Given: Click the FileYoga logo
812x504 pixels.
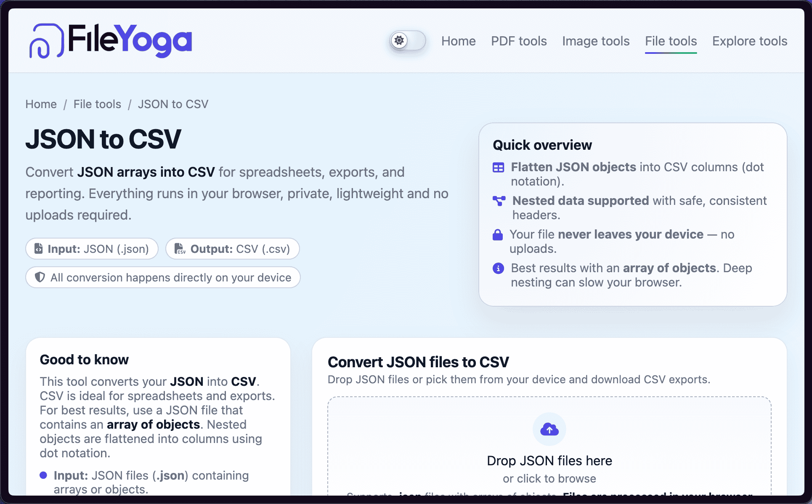Looking at the screenshot, I should (x=111, y=40).
